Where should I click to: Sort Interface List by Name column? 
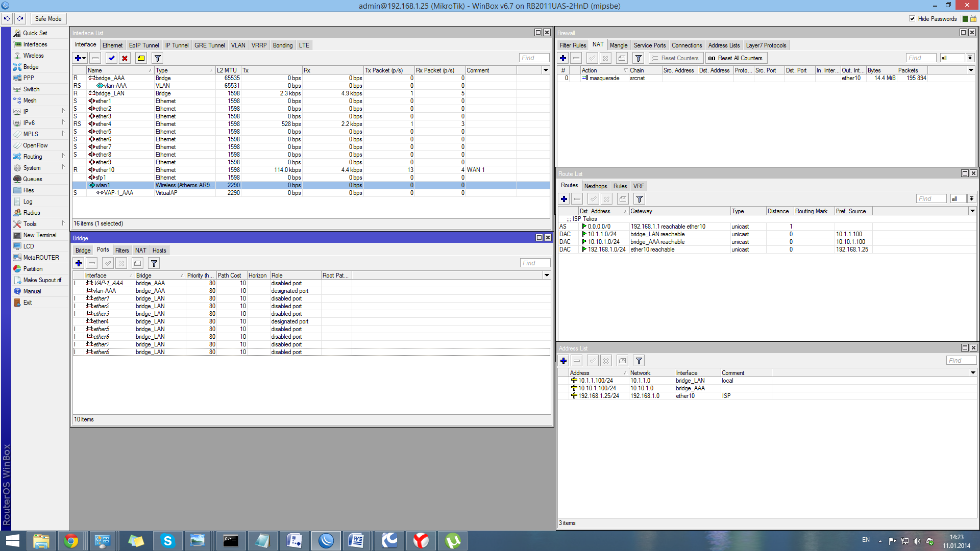[119, 70]
